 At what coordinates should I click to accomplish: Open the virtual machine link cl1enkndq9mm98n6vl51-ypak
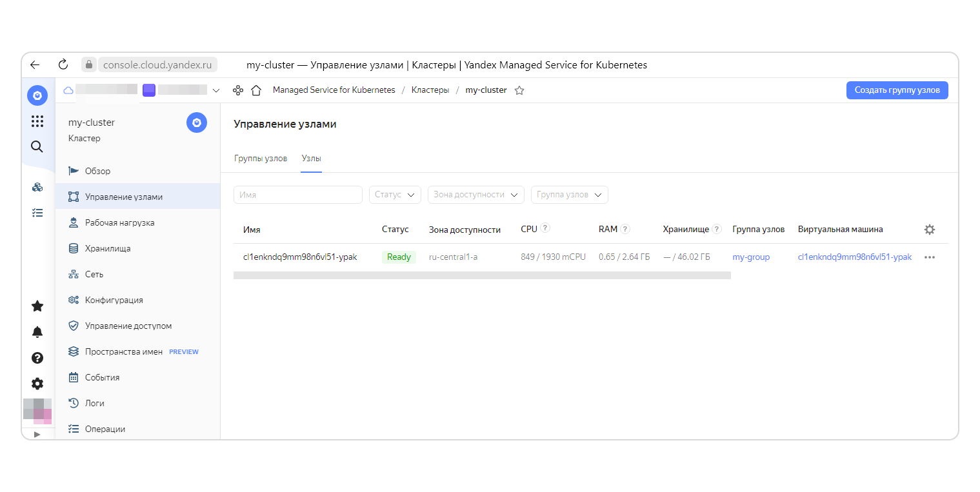855,257
